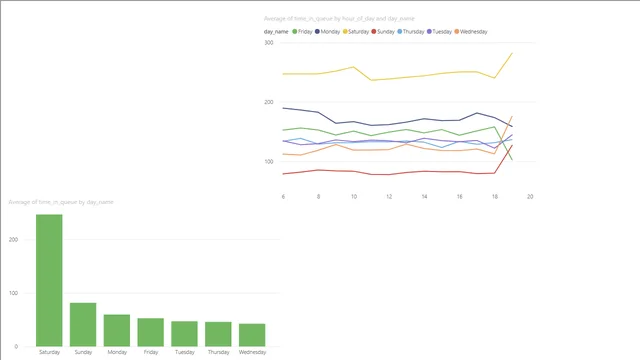
Task: Click the line chart title mentioning hour_of_day
Action: click(339, 18)
